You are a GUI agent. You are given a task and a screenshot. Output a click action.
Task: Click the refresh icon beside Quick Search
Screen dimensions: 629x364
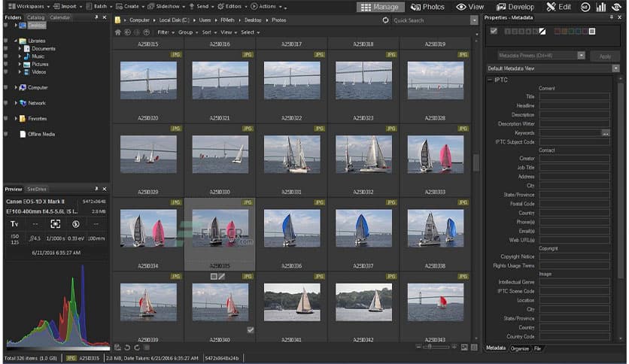point(385,20)
